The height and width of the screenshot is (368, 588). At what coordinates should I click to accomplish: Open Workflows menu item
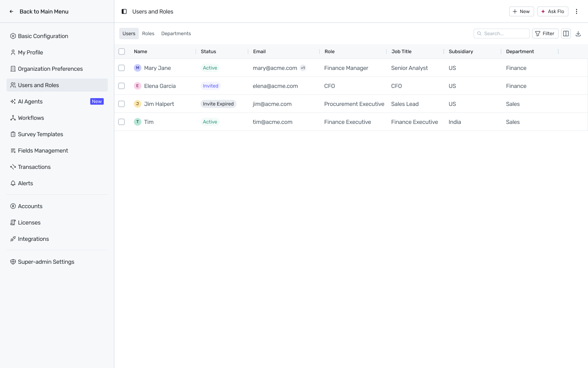[x=57, y=118]
